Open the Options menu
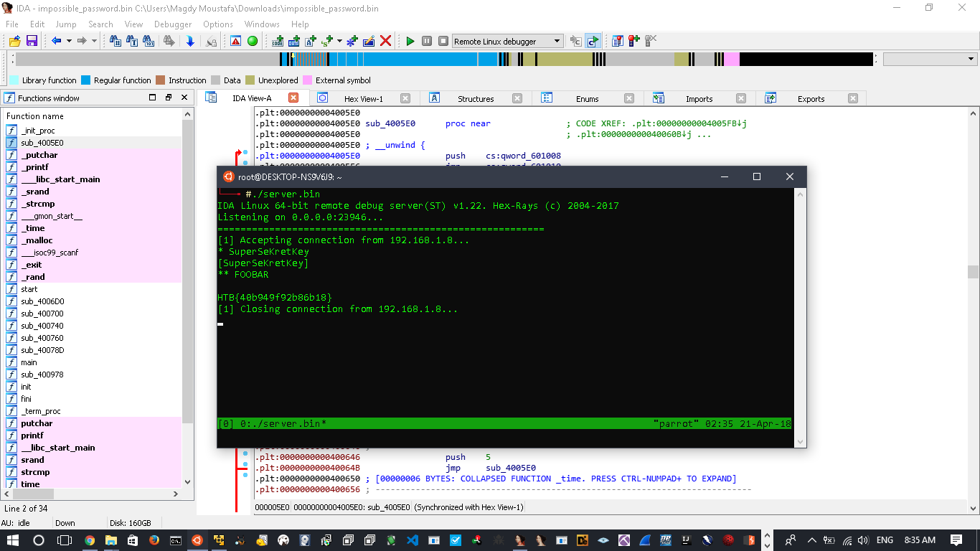 pos(218,24)
